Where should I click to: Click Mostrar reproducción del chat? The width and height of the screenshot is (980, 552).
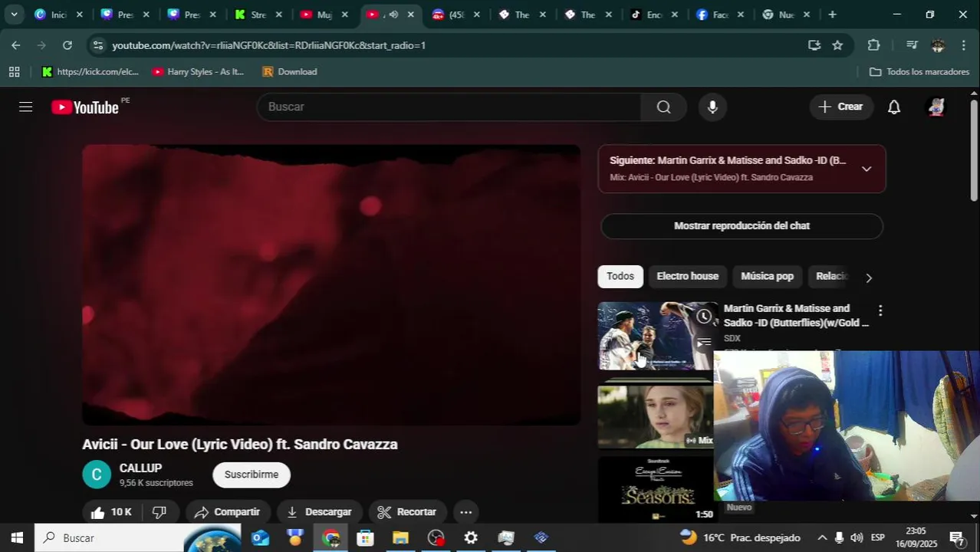coord(742,226)
